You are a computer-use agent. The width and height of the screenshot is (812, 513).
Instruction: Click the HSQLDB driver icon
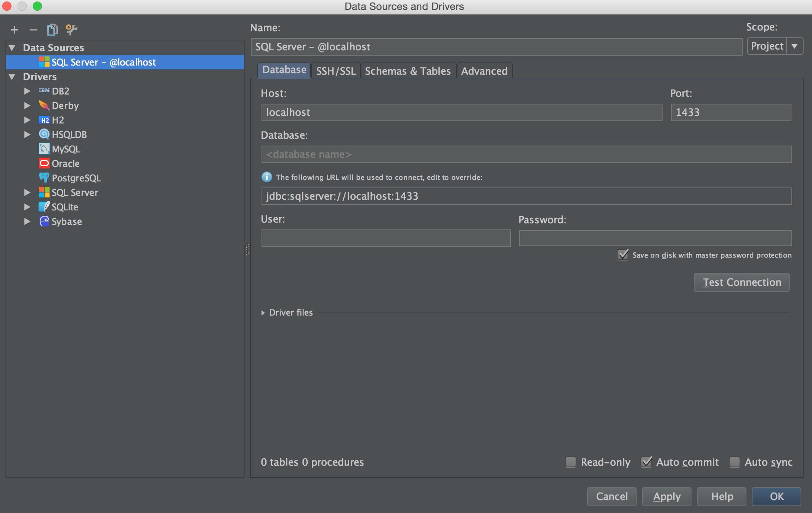coord(44,134)
